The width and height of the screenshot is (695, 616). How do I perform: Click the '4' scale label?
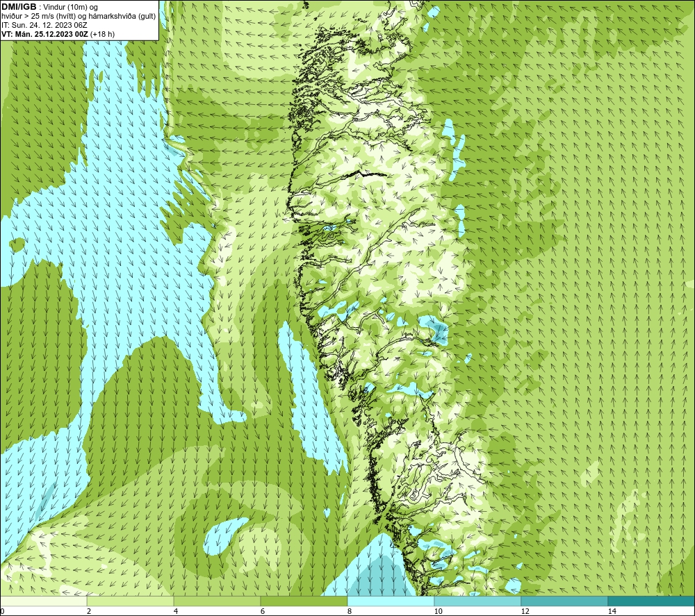point(176,612)
